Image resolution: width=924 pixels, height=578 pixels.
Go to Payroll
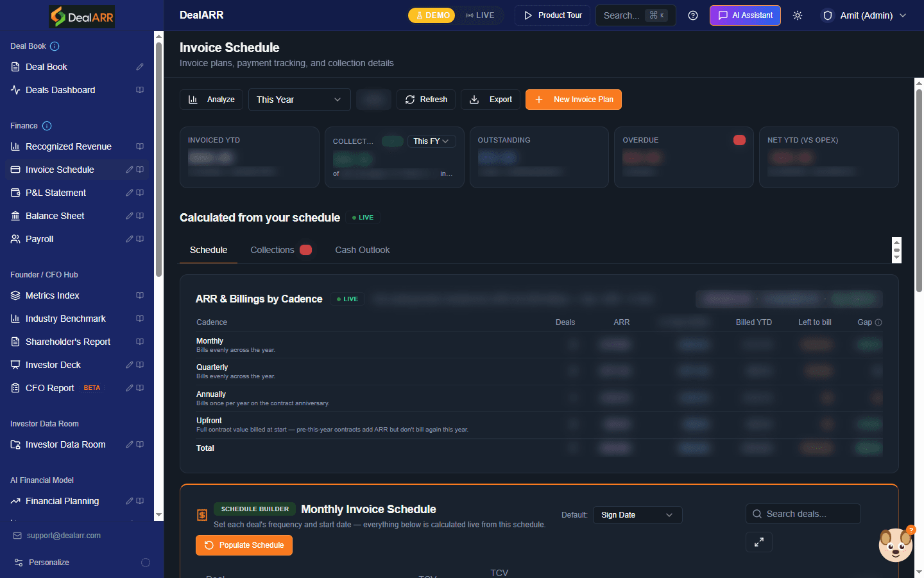coord(40,239)
